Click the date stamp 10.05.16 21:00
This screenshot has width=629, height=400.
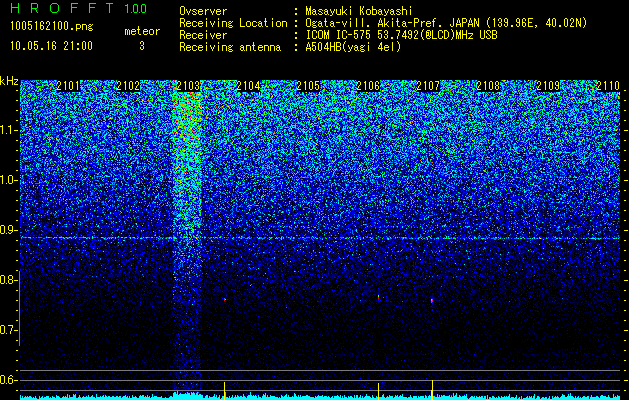[x=51, y=46]
